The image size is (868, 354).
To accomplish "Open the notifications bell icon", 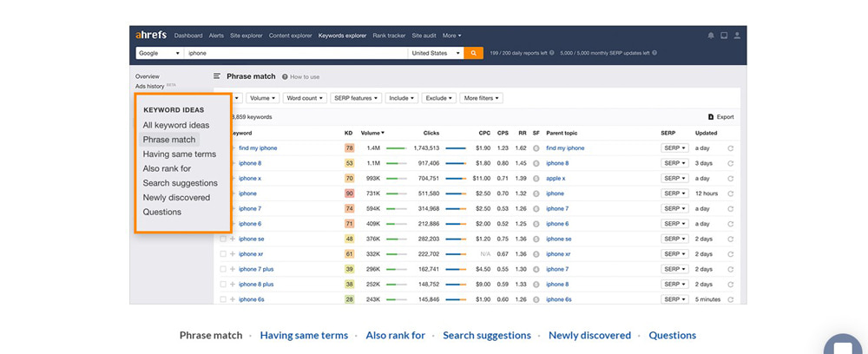I will coord(711,36).
